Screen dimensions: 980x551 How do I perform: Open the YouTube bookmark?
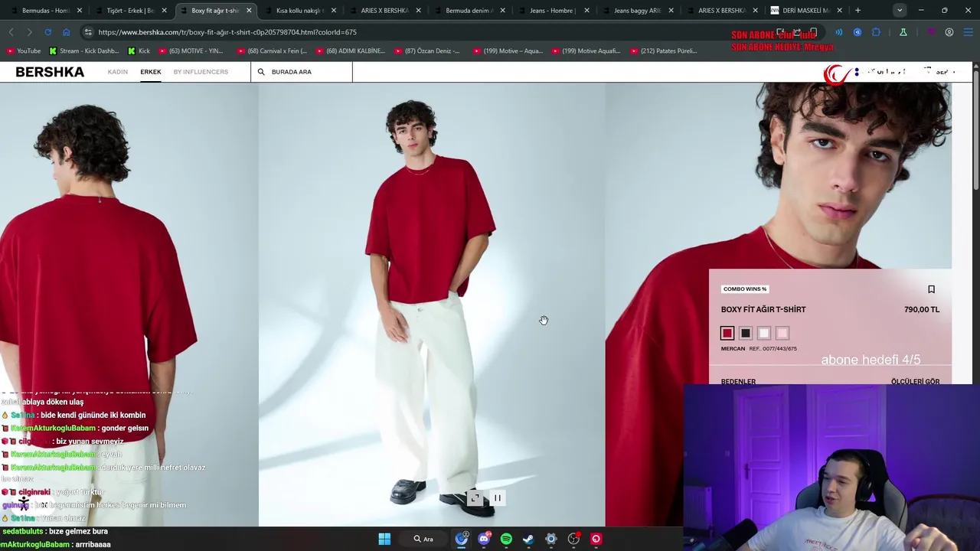click(x=23, y=51)
